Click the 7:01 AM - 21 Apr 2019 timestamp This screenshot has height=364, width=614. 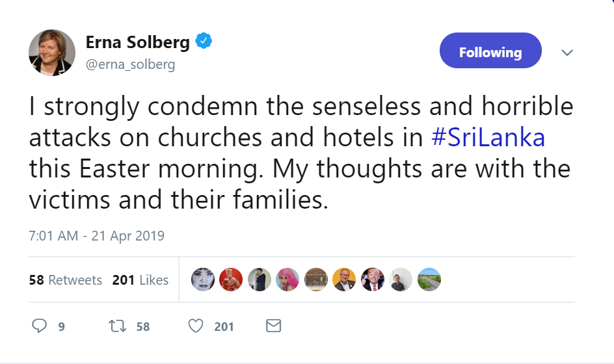[97, 236]
